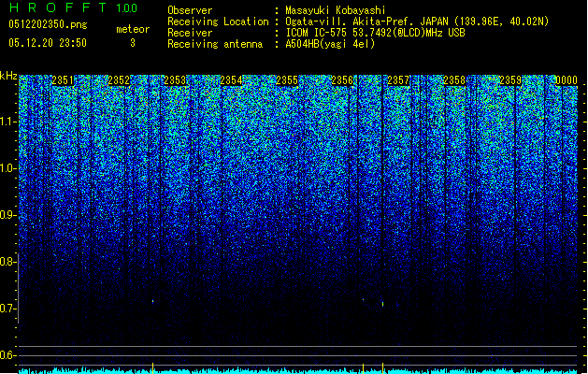The width and height of the screenshot is (588, 374).
Task: Click the 2351 time marker
Action: [x=63, y=80]
